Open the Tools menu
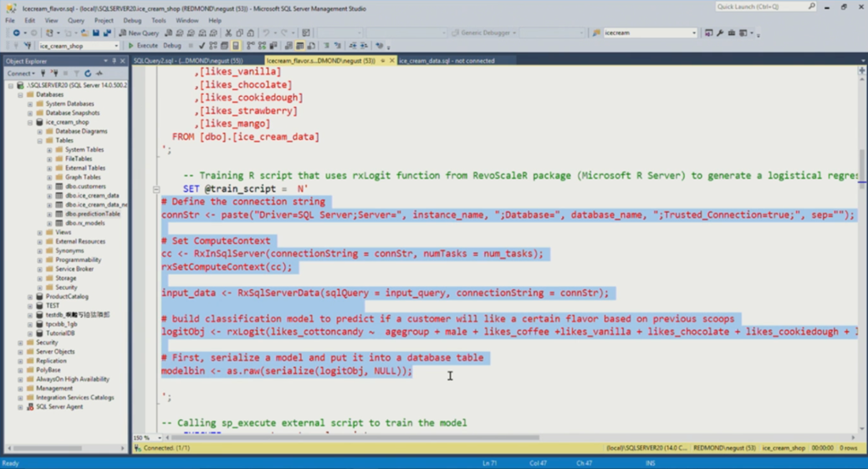The height and width of the screenshot is (469, 868). click(159, 20)
